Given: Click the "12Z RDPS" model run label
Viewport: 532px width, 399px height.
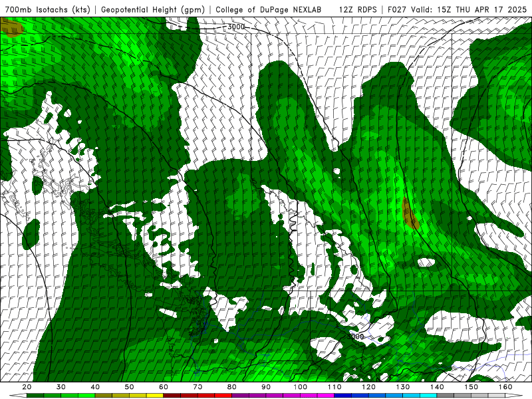Looking at the screenshot, I should tap(358, 9).
